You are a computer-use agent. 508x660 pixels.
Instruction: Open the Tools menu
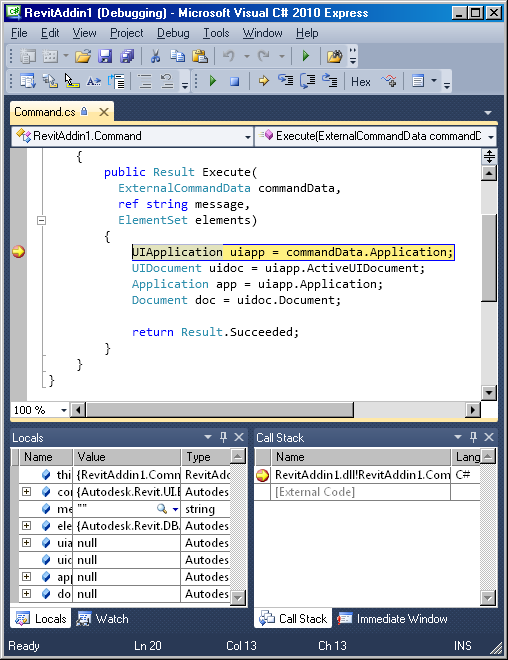pos(216,33)
